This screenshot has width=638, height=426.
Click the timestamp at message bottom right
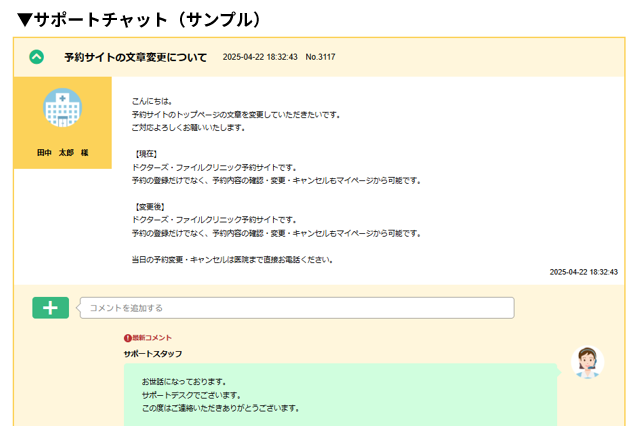[x=584, y=271]
